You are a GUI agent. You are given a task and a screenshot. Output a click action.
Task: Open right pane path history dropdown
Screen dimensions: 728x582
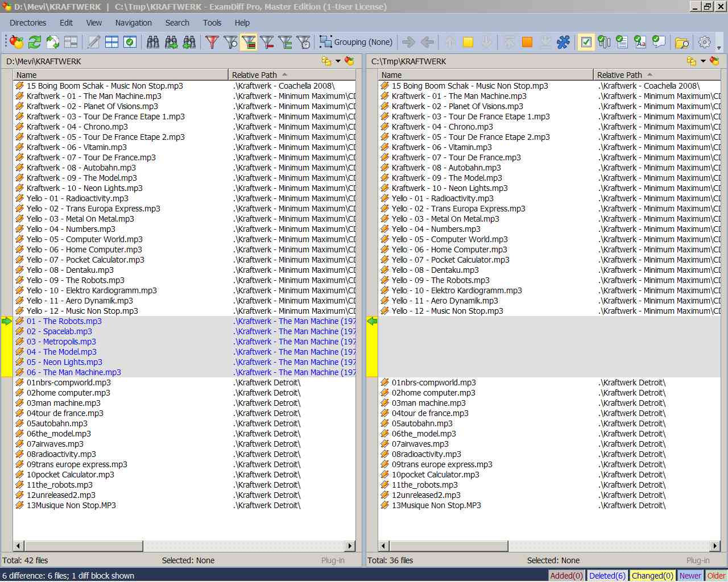coord(703,61)
